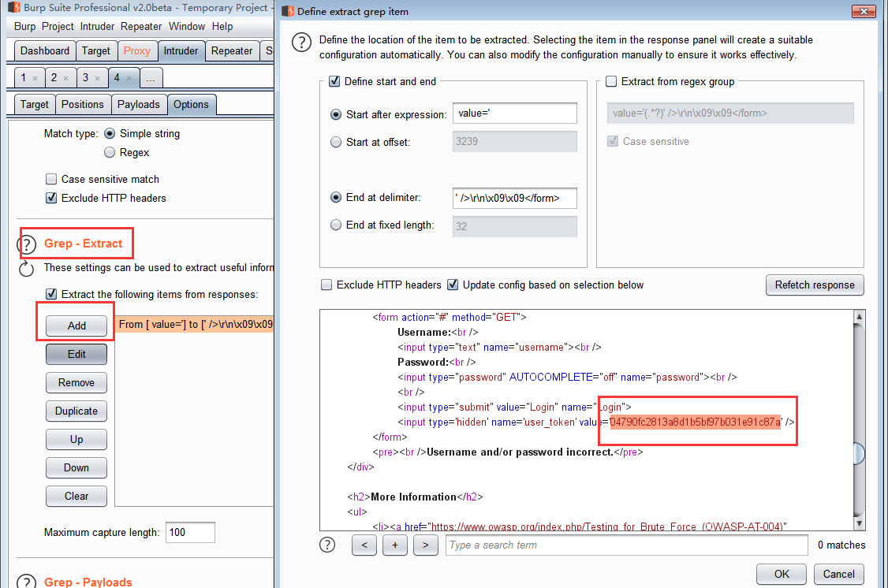
Task: Open Intruder Target sub-tab
Action: point(35,105)
